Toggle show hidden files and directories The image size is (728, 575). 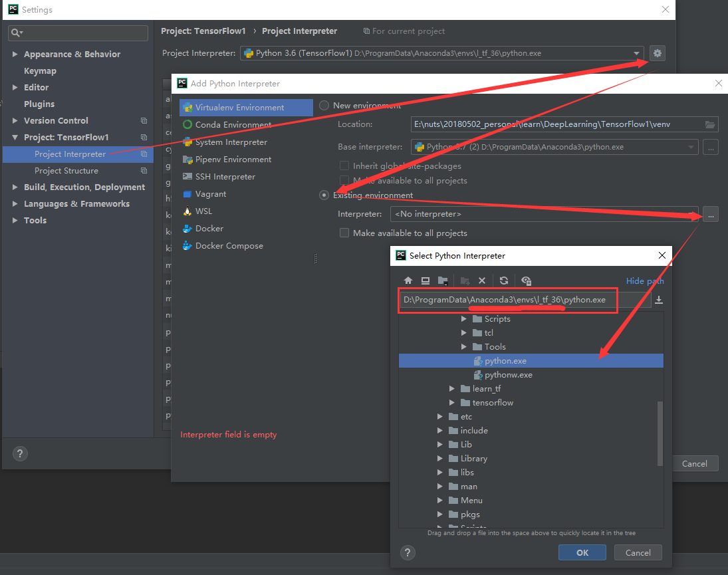(x=526, y=281)
